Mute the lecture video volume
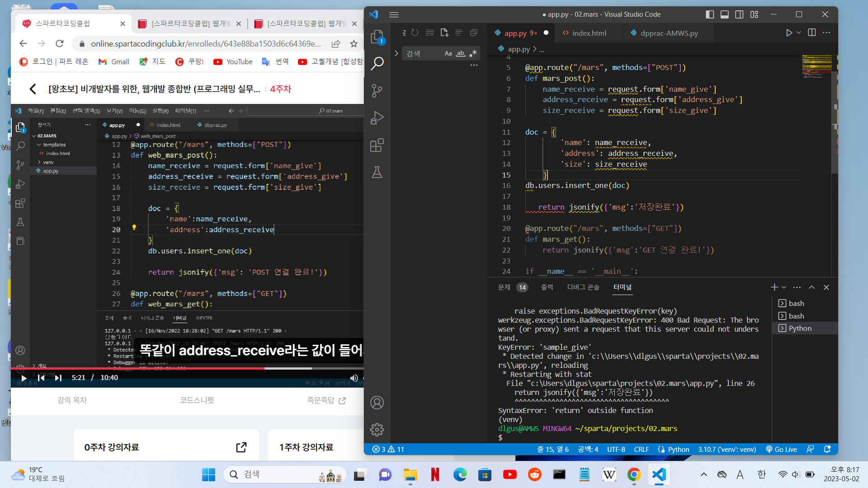This screenshot has width=868, height=488. point(354,378)
